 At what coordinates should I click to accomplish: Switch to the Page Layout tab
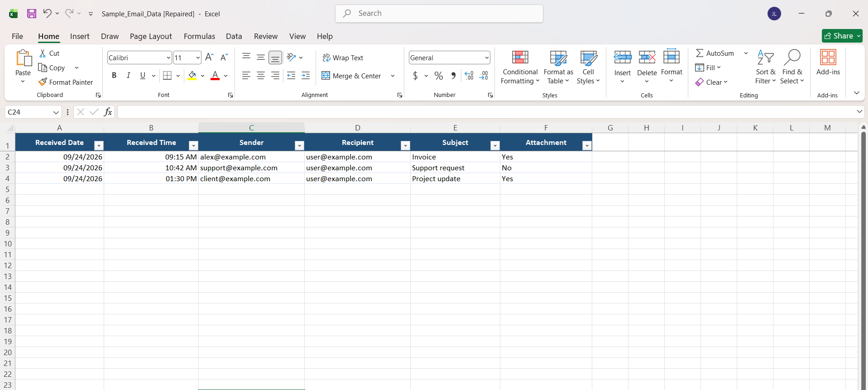coord(151,36)
